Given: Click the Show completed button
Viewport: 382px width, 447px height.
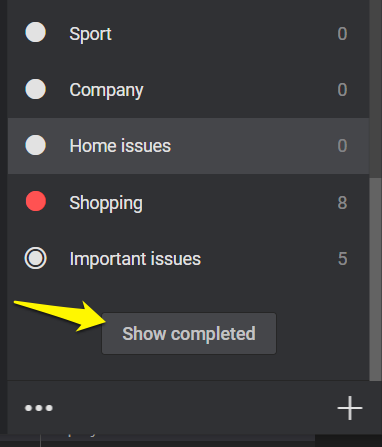Looking at the screenshot, I should click(x=189, y=333).
